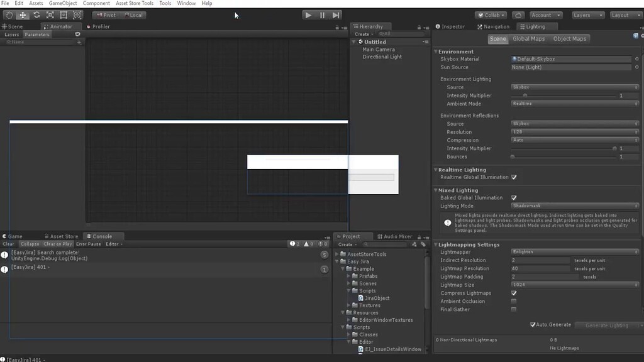Disable Compress Lightmaps checkbox
This screenshot has height=362, width=644.
514,293
